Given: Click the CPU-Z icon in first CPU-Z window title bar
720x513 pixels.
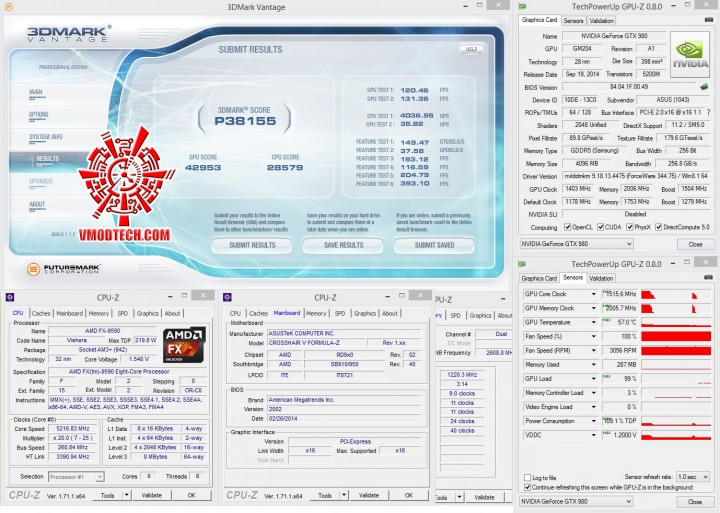Looking at the screenshot, I should (10, 297).
